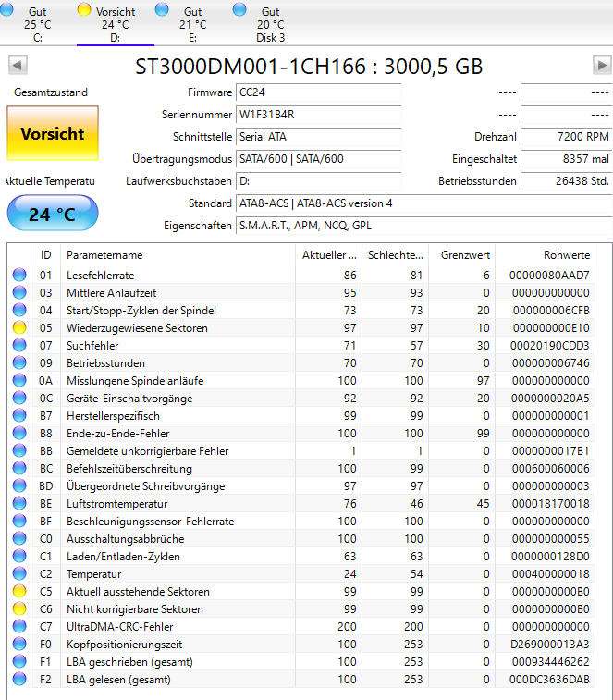613x700 pixels.
Task: Select the Suchfehler parameter name
Action: tap(92, 346)
